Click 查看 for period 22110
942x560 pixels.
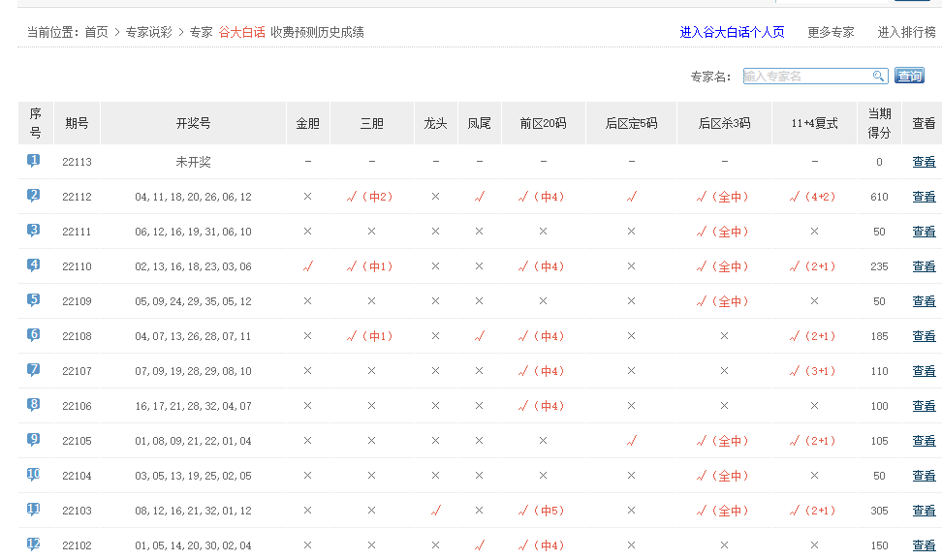(x=924, y=266)
